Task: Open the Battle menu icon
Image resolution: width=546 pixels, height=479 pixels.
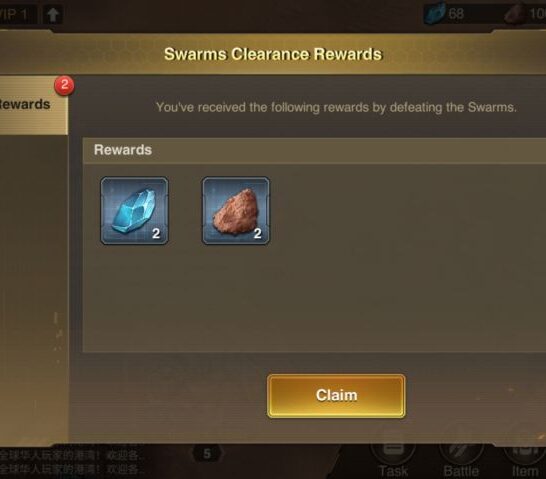Action: [x=461, y=460]
